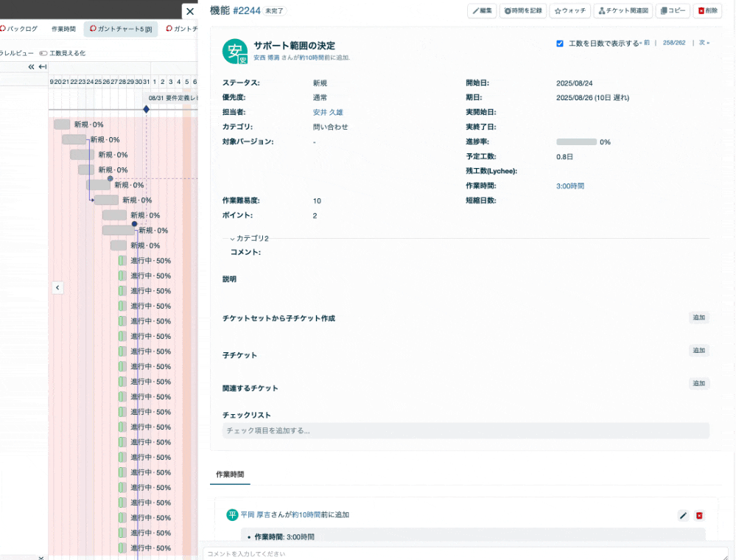The height and width of the screenshot is (560, 736).
Task: Select first Gantt bar labeled 新規・0%
Action: point(62,125)
